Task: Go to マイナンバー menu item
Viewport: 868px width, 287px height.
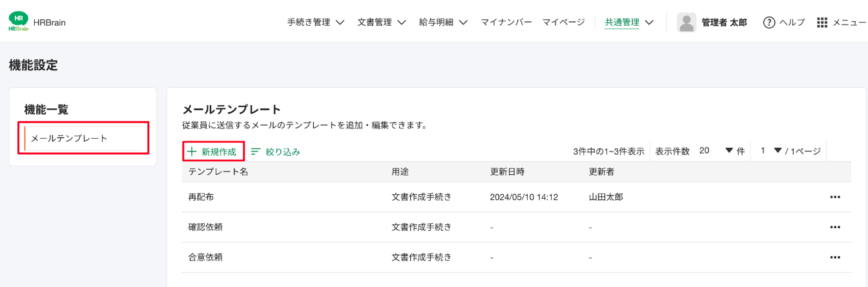Action: pos(506,23)
